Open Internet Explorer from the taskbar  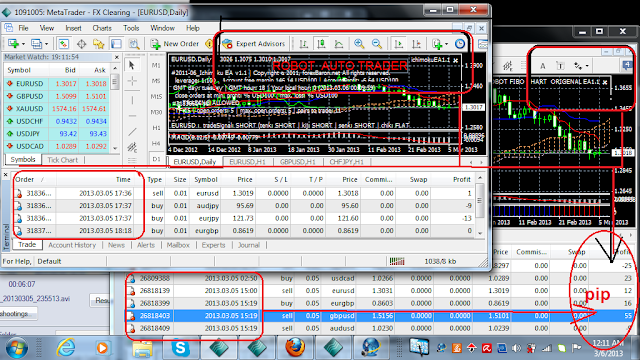point(65,348)
